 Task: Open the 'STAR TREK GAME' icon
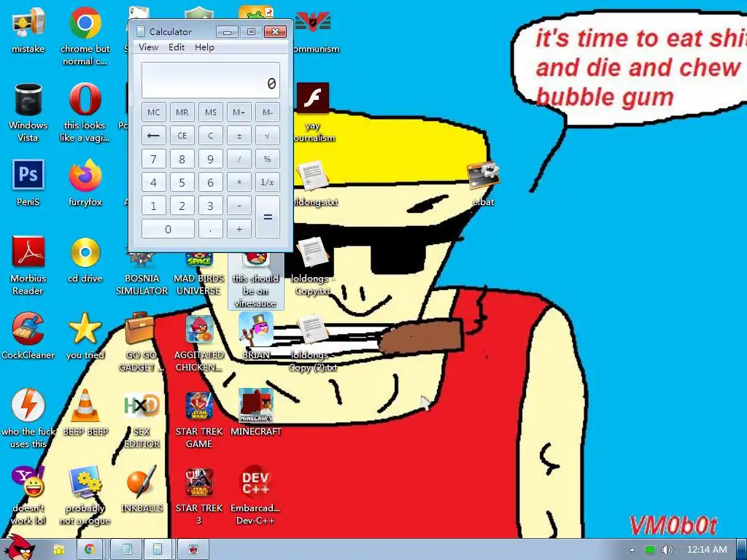199,419
